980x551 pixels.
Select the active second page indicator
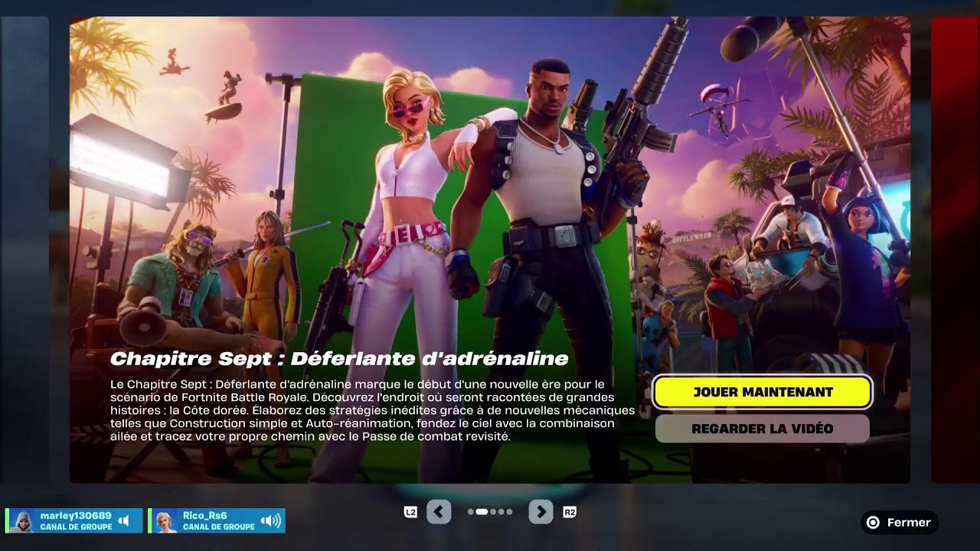click(x=482, y=512)
